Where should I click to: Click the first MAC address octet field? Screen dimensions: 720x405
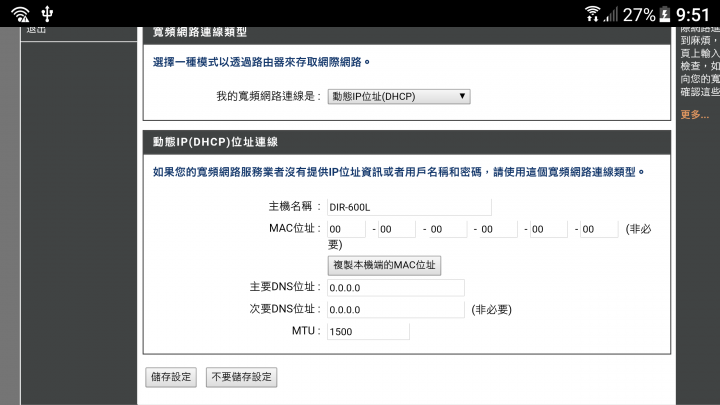346,229
